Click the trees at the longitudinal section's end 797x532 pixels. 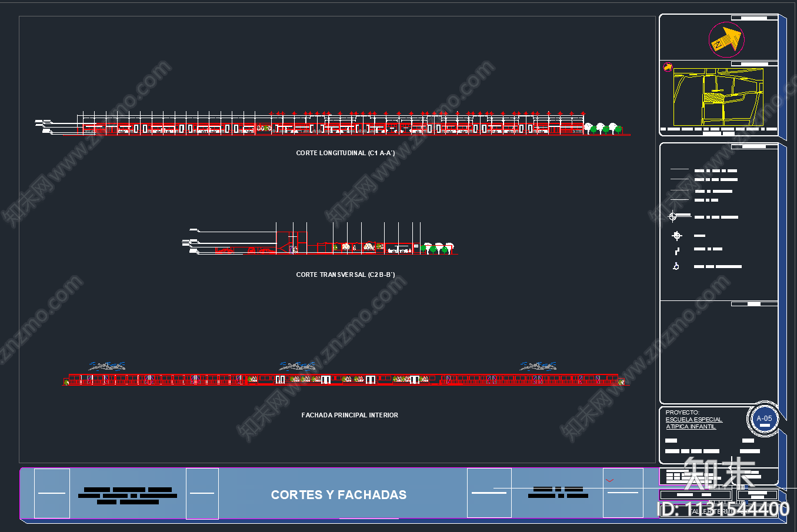(603, 128)
